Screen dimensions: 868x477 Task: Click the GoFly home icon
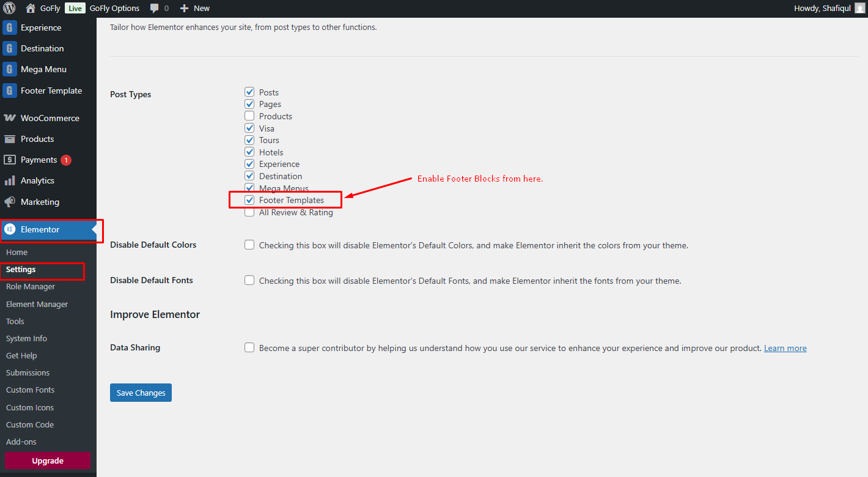click(x=31, y=9)
